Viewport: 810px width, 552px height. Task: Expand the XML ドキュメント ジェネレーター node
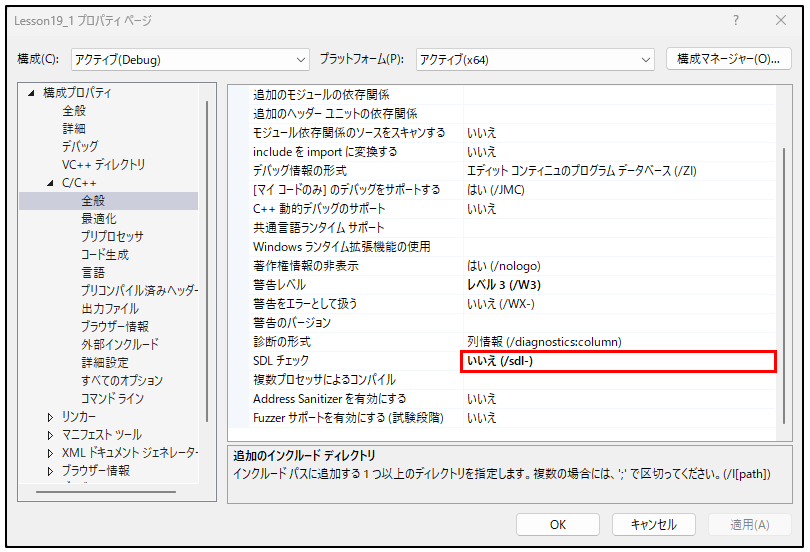pos(51,453)
